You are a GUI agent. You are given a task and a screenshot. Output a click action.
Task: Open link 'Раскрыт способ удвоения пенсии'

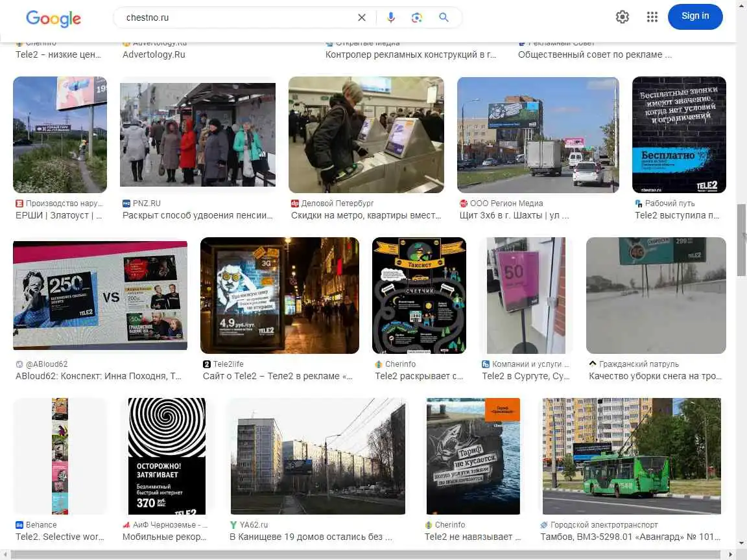point(197,215)
